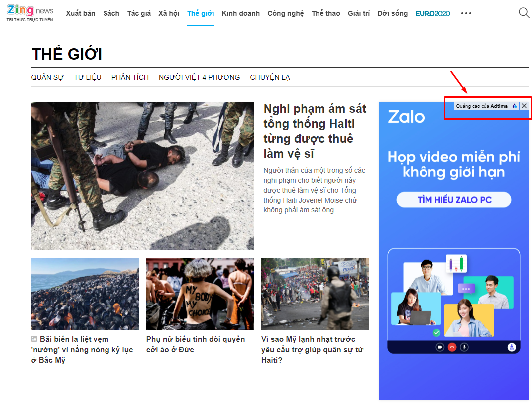Open the Thể thao section
The image size is (532, 406).
tap(325, 13)
